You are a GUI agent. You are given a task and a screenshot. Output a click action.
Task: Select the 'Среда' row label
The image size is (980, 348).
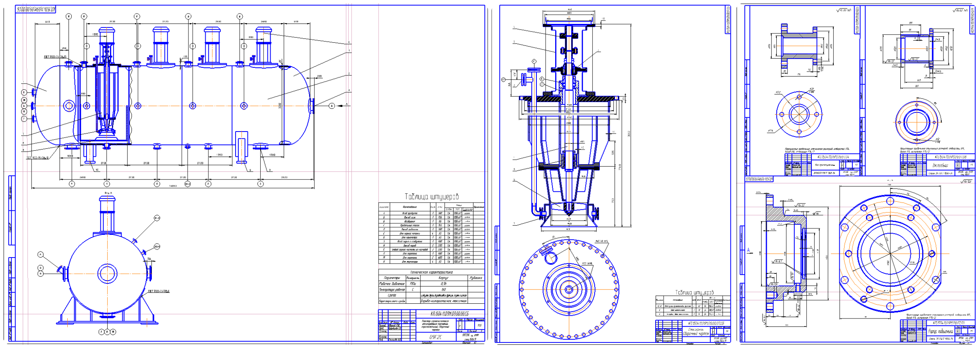[392, 295]
